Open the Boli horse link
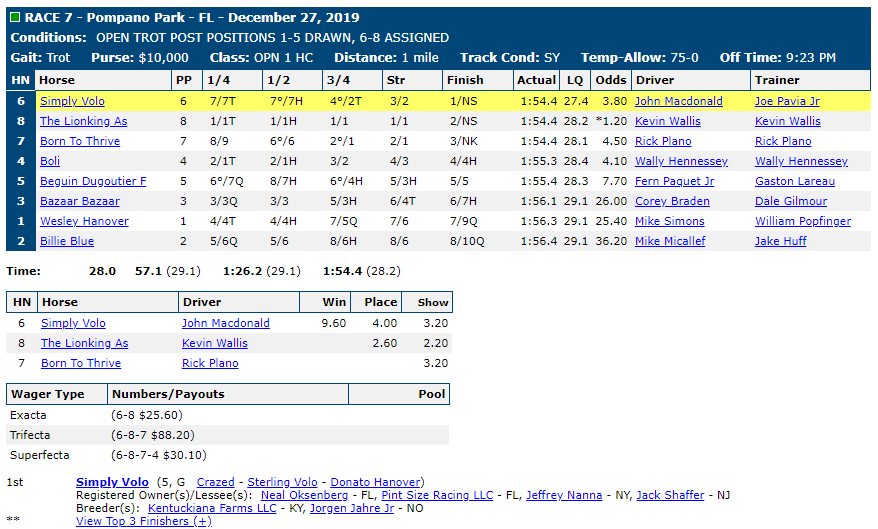Screen dimensions: 878x529 [50, 161]
